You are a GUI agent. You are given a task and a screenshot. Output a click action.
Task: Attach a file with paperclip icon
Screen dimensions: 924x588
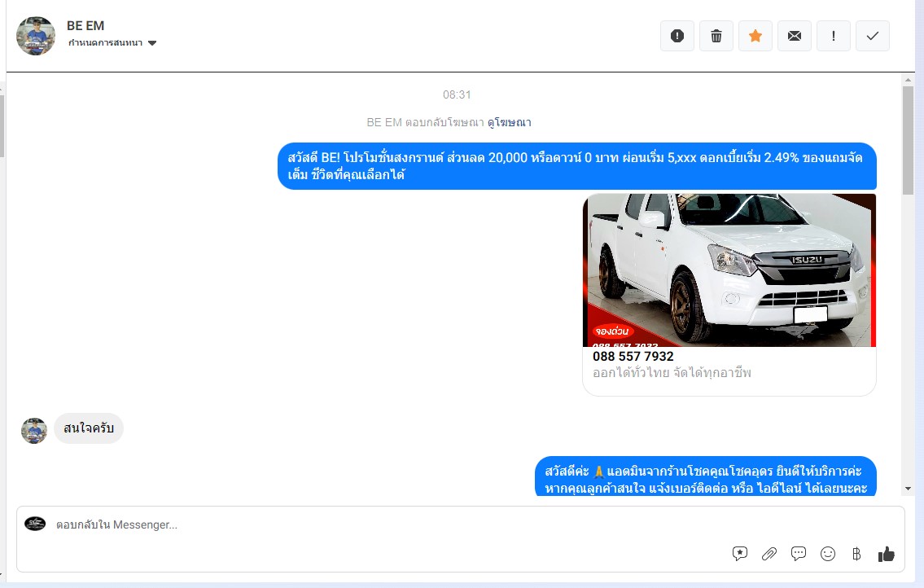point(769,554)
